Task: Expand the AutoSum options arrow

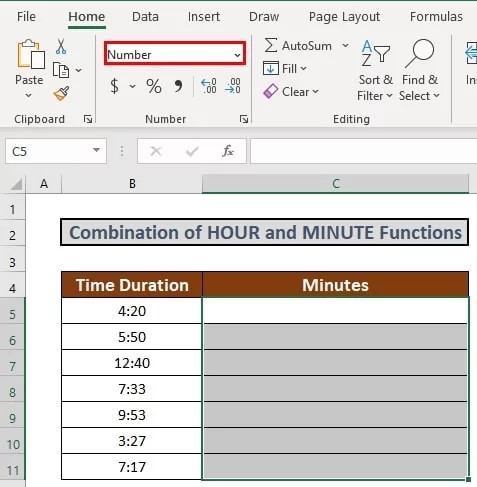Action: click(346, 45)
